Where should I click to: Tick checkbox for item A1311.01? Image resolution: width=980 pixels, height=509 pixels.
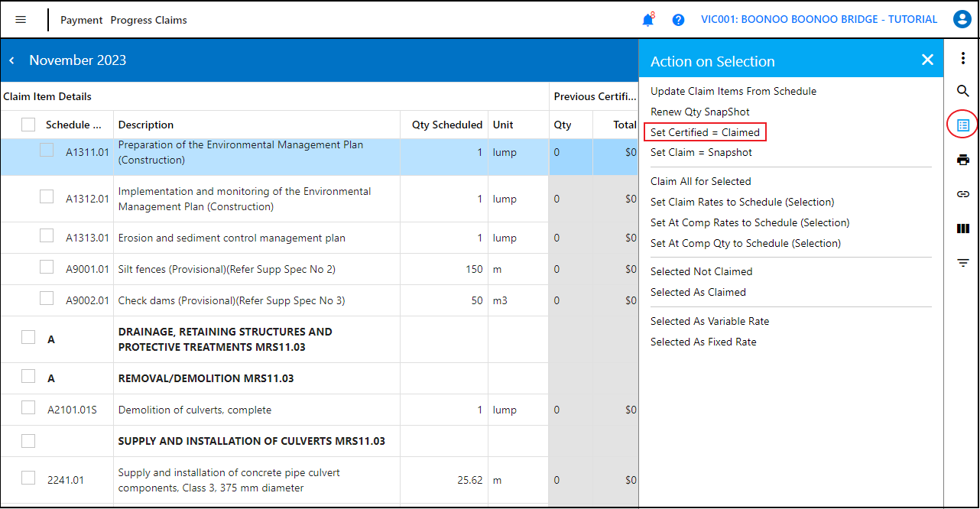(47, 151)
